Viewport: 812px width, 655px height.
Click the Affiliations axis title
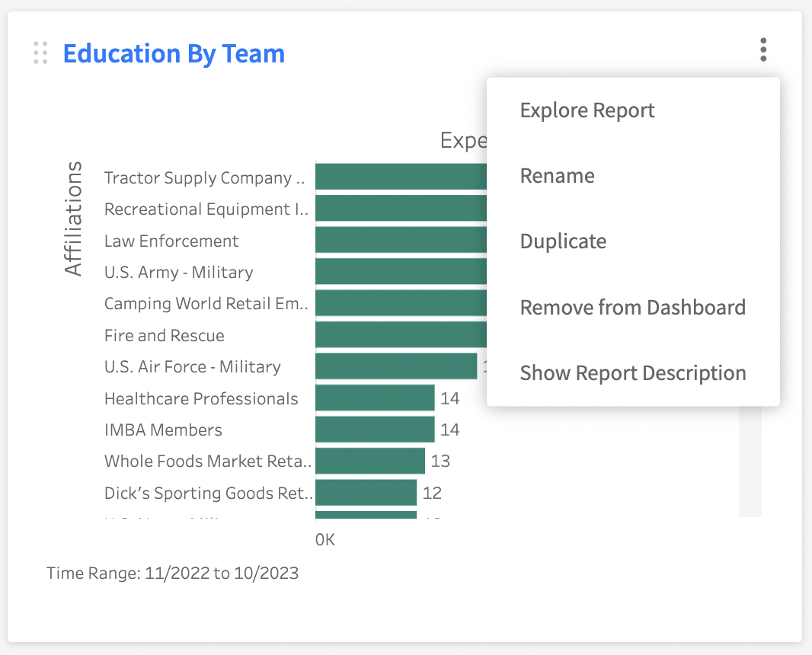tap(73, 219)
